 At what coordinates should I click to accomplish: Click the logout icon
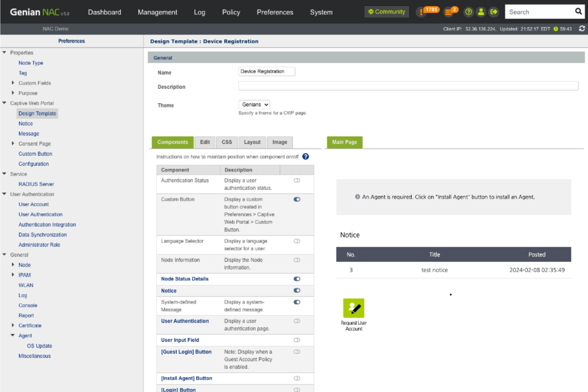pos(494,12)
